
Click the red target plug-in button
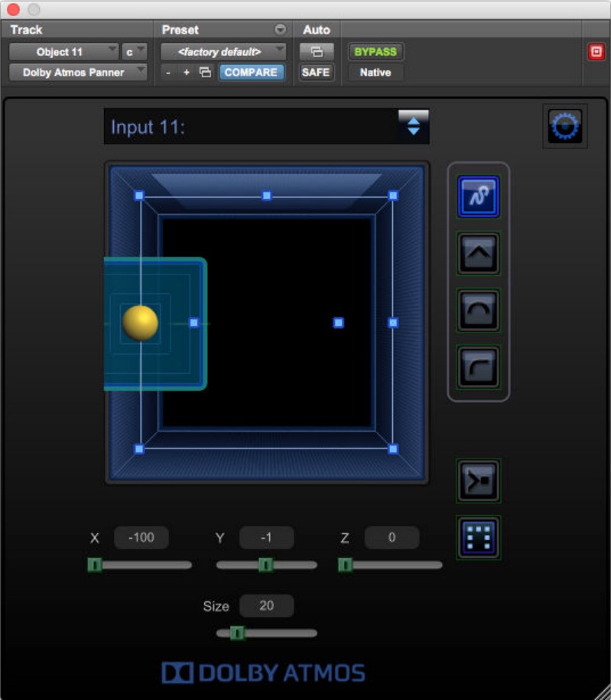point(596,52)
